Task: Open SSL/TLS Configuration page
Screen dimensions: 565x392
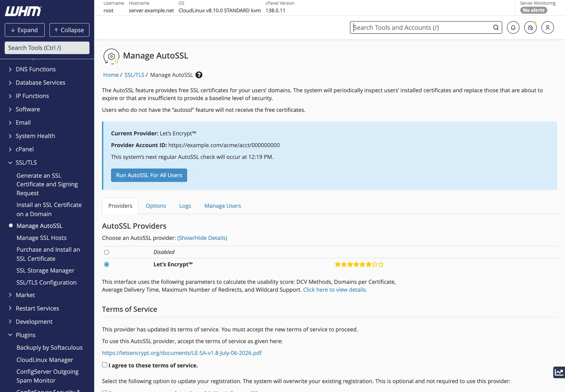Action: coord(47,283)
